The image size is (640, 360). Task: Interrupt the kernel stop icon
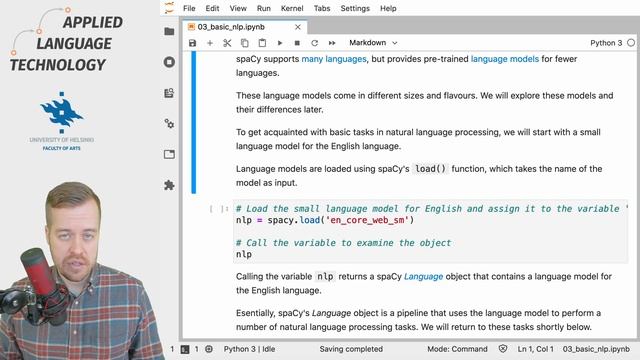click(x=297, y=43)
